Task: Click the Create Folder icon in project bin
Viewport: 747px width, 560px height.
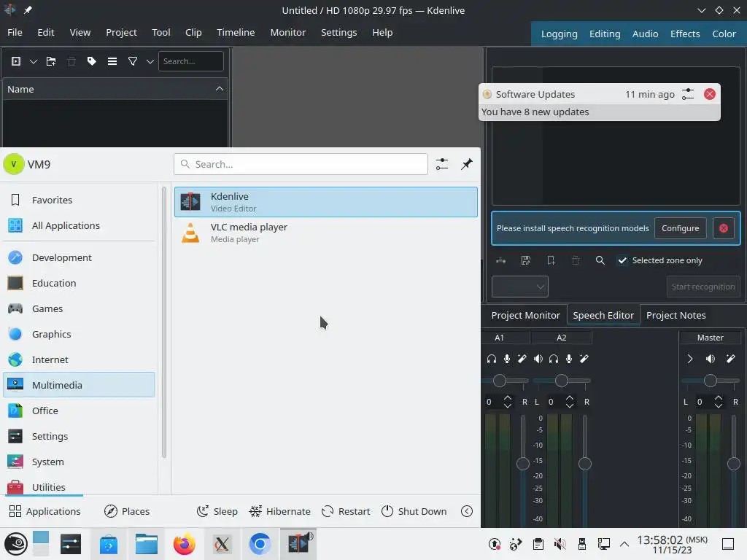Action: 51,61
